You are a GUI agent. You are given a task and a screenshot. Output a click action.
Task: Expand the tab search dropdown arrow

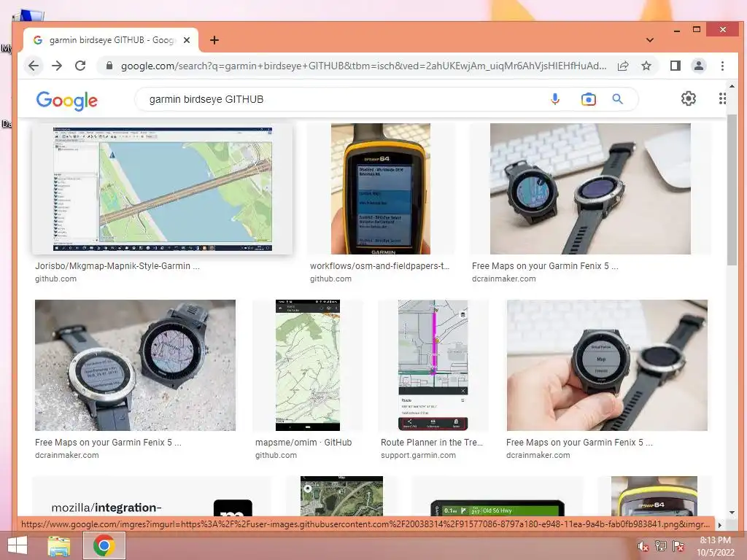649,40
